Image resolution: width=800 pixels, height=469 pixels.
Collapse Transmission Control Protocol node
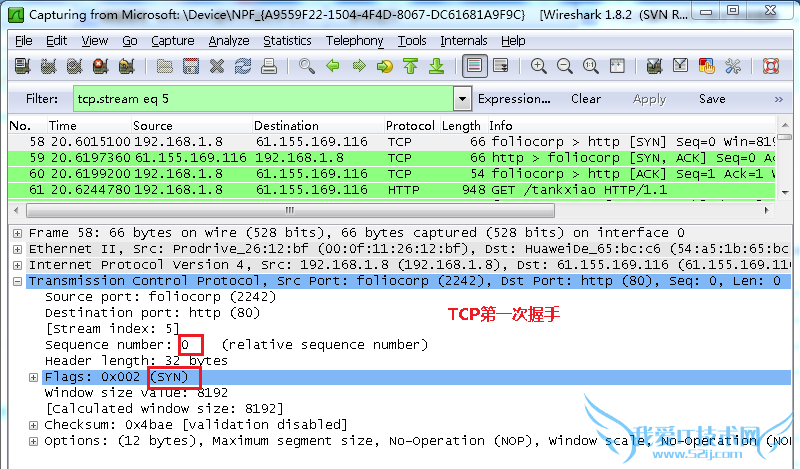(x=17, y=281)
